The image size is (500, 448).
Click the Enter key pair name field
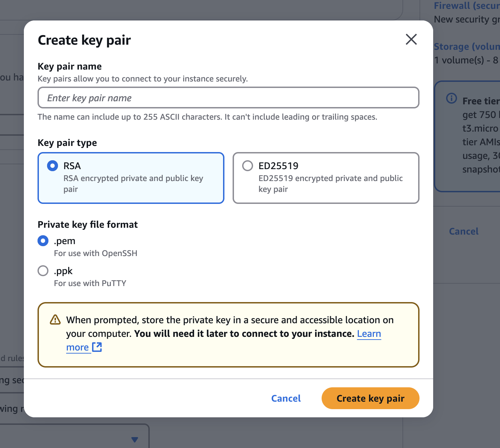228,98
